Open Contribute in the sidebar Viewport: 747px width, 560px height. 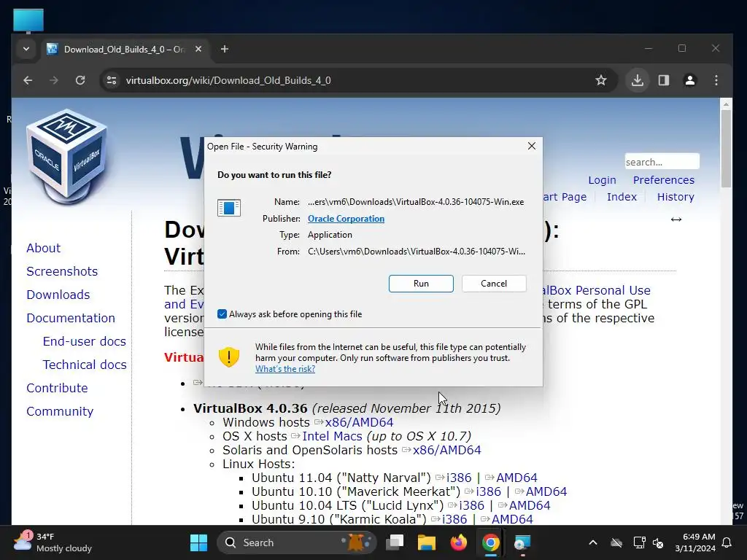[57, 388]
